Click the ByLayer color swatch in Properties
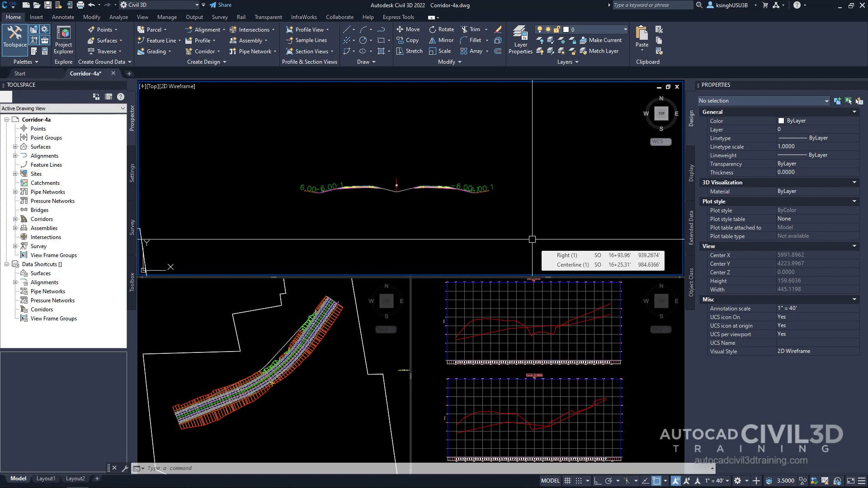This screenshot has height=488, width=868. click(x=781, y=121)
